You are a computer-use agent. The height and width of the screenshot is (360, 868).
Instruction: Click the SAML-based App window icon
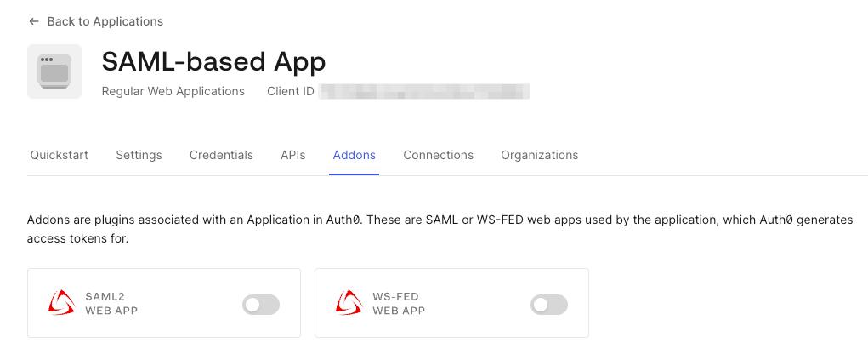click(x=54, y=71)
